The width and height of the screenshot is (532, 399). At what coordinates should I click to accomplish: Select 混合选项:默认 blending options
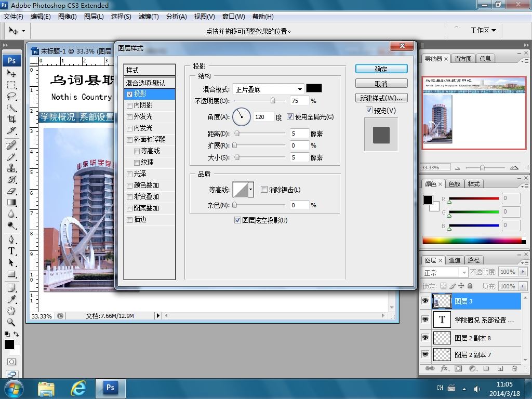pyautogui.click(x=150, y=83)
